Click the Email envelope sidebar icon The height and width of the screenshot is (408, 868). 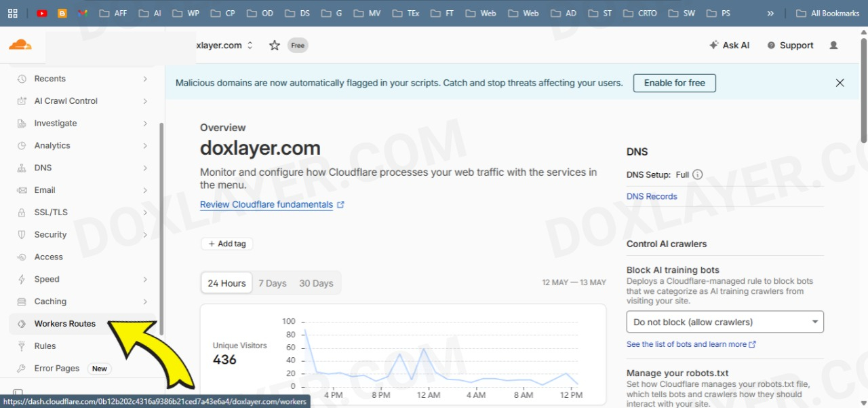point(22,190)
